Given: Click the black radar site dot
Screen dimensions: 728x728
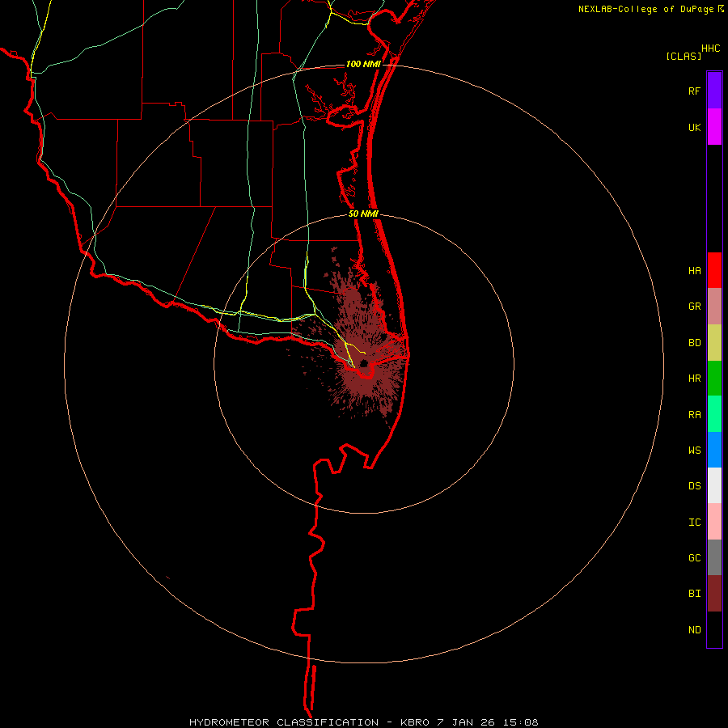Looking at the screenshot, I should pyautogui.click(x=364, y=363).
